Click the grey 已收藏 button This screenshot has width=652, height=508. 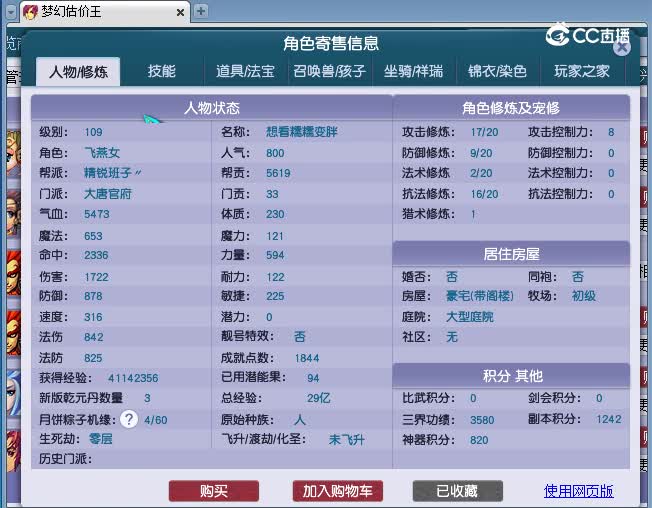pos(457,491)
